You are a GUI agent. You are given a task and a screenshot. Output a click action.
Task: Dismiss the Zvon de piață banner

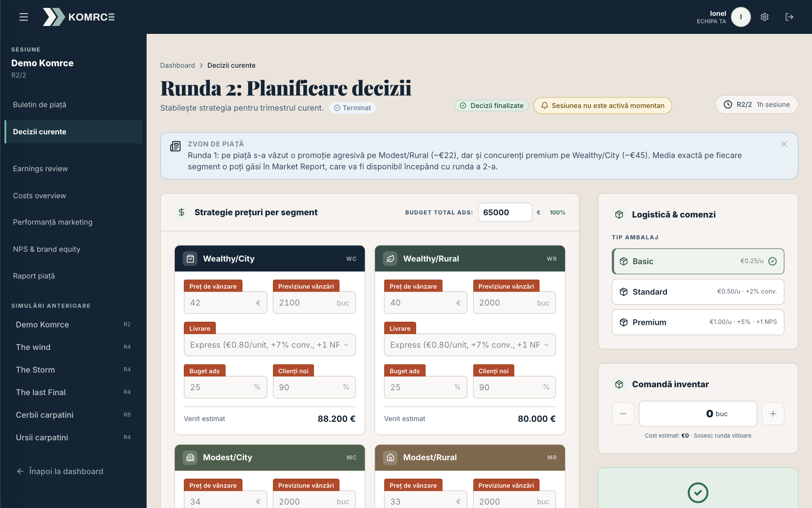coord(784,144)
